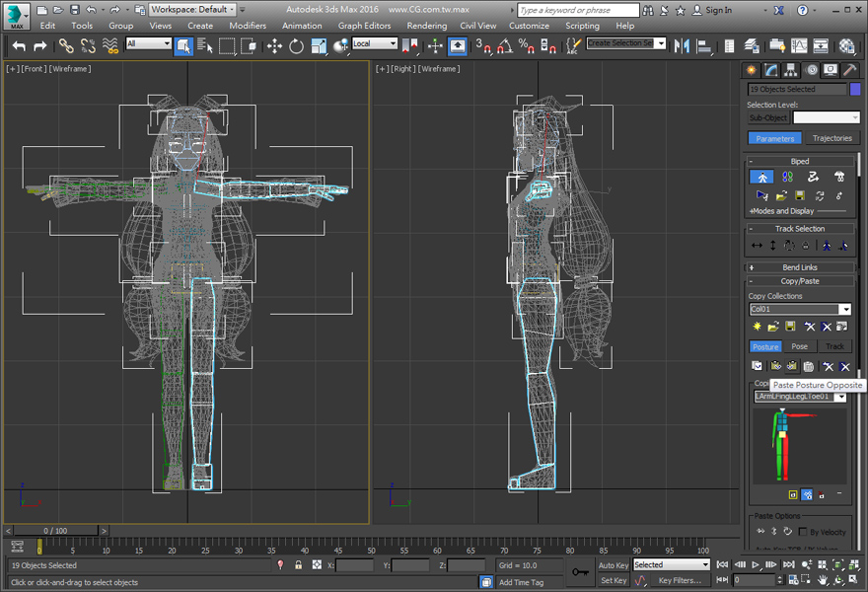Click the Set Keys large key button
Image resolution: width=868 pixels, height=592 pixels.
580,572
